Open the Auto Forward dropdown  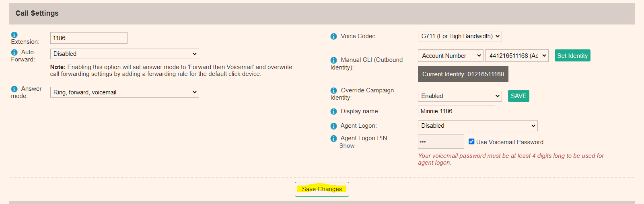[124, 54]
